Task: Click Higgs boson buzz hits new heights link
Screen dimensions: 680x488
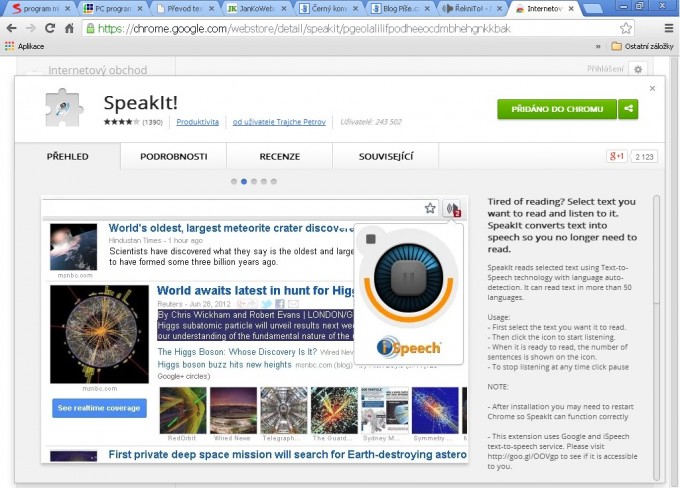Action: [x=224, y=365]
